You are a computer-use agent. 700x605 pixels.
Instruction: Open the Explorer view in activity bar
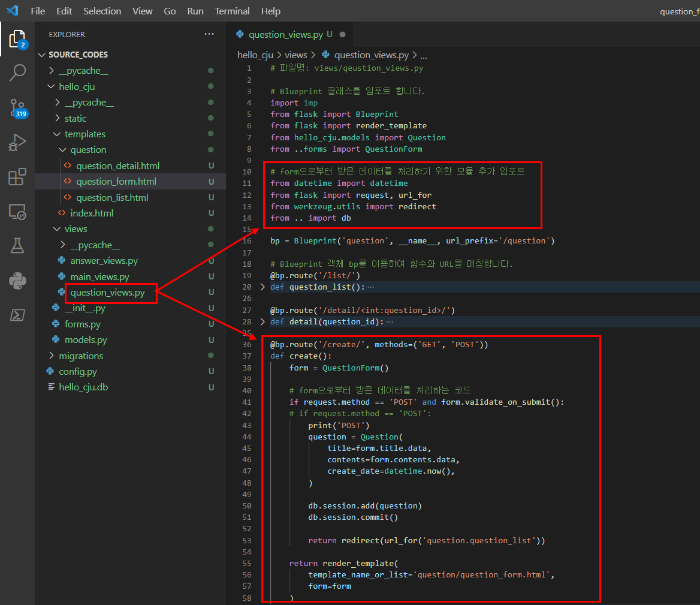click(x=17, y=39)
